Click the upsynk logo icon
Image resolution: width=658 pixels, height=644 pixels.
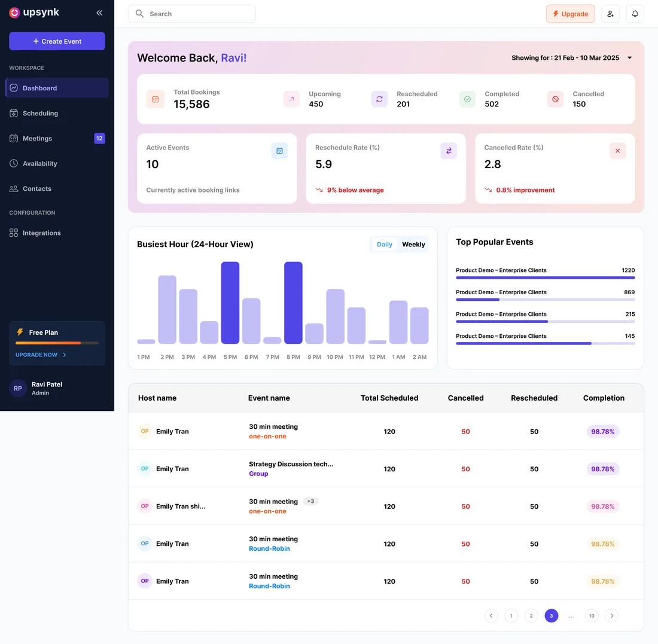point(14,13)
